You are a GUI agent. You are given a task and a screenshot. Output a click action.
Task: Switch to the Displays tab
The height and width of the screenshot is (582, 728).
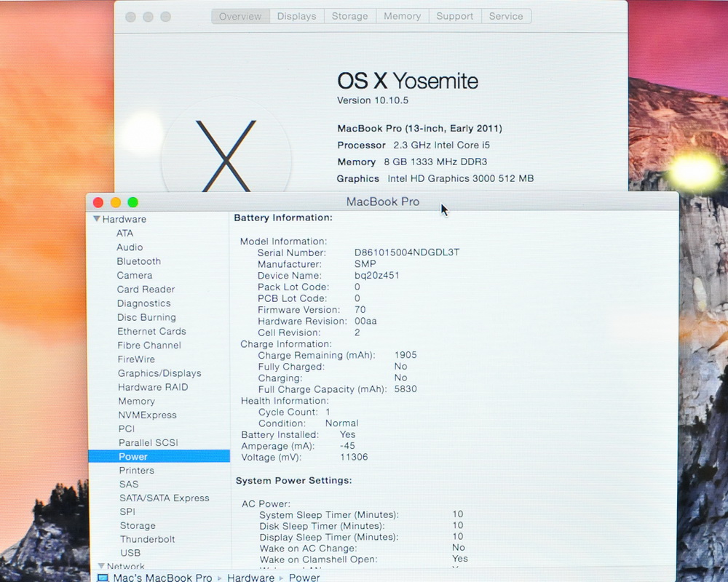296,16
